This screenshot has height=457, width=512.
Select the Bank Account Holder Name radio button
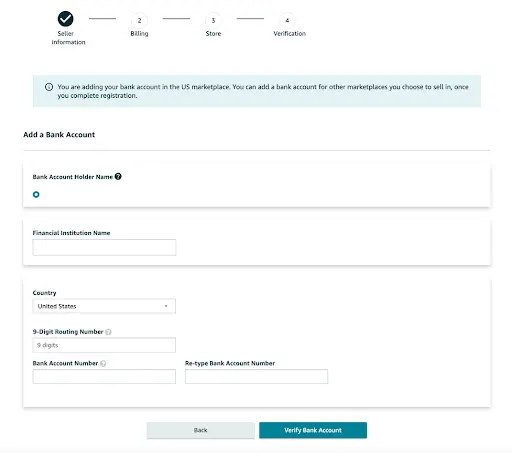click(x=36, y=194)
